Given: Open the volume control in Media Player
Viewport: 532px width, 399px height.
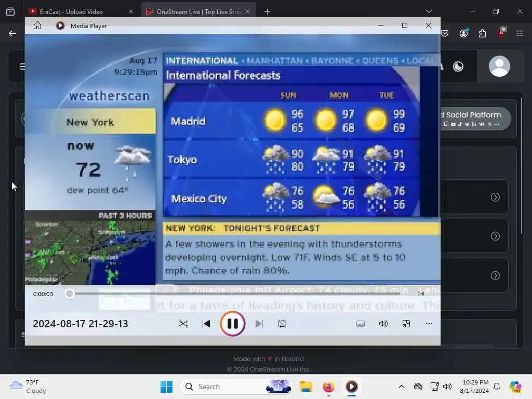Looking at the screenshot, I should (x=383, y=324).
